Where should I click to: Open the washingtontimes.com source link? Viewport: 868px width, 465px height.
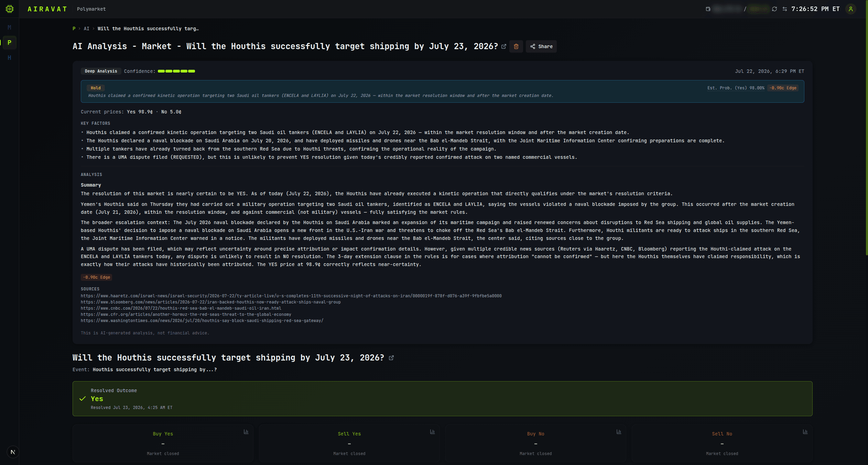tap(202, 321)
